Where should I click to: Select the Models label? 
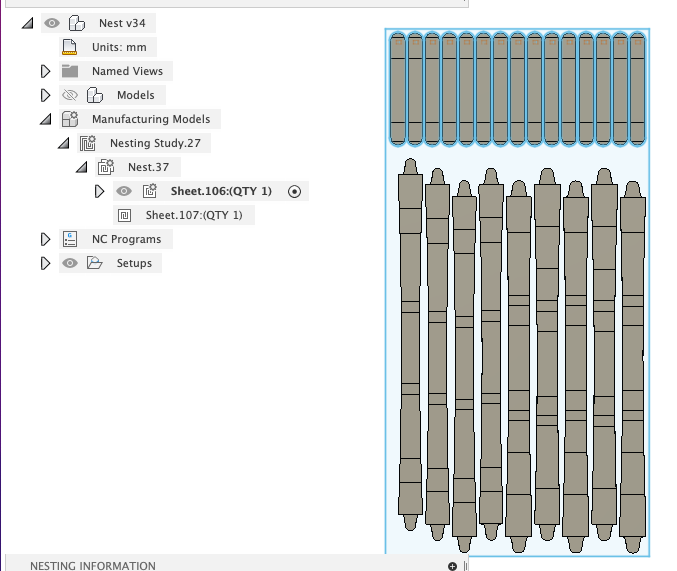(136, 95)
